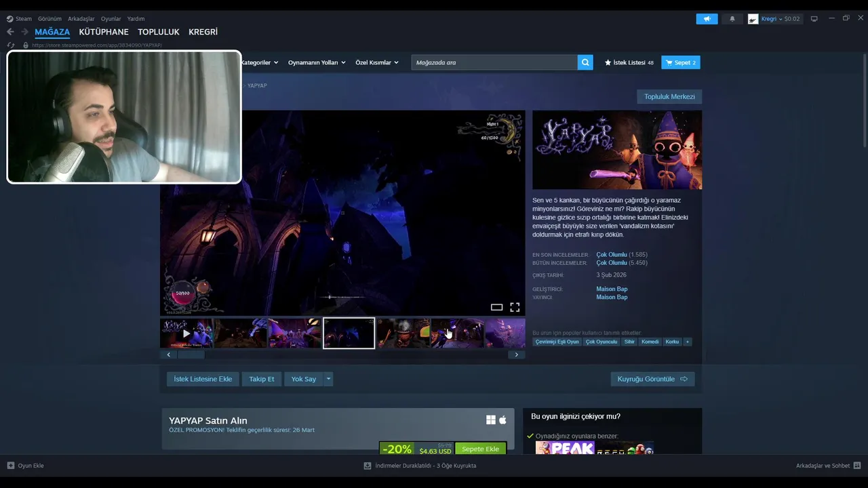Click the YAPYAP header capsule image
The image size is (868, 488).
click(x=617, y=150)
